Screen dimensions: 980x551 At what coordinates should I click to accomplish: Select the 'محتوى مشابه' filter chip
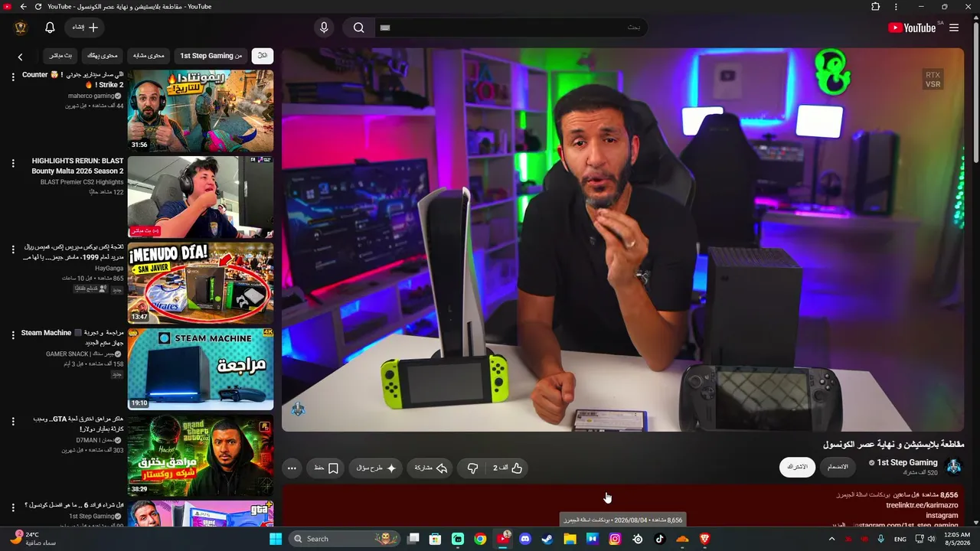click(149, 56)
